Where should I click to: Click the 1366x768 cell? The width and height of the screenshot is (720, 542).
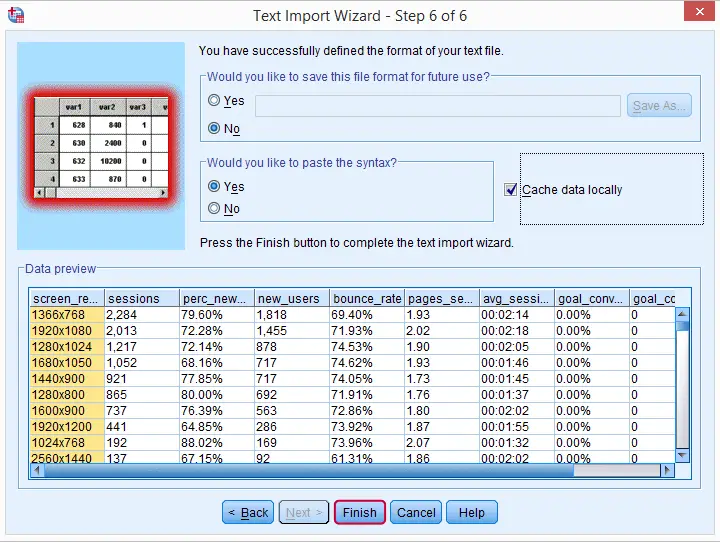tap(67, 315)
